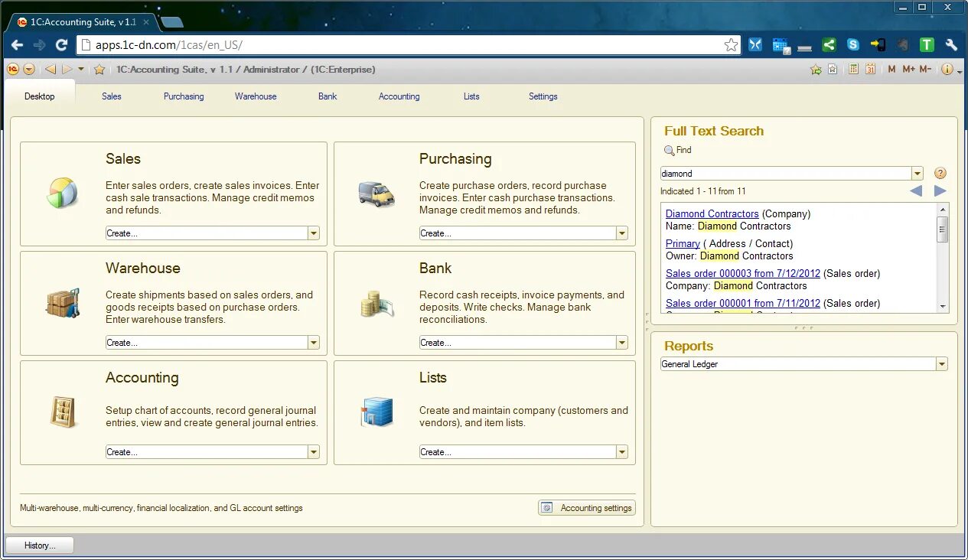This screenshot has height=560, width=968.
Task: Click the Skype extension icon
Action: [x=852, y=45]
